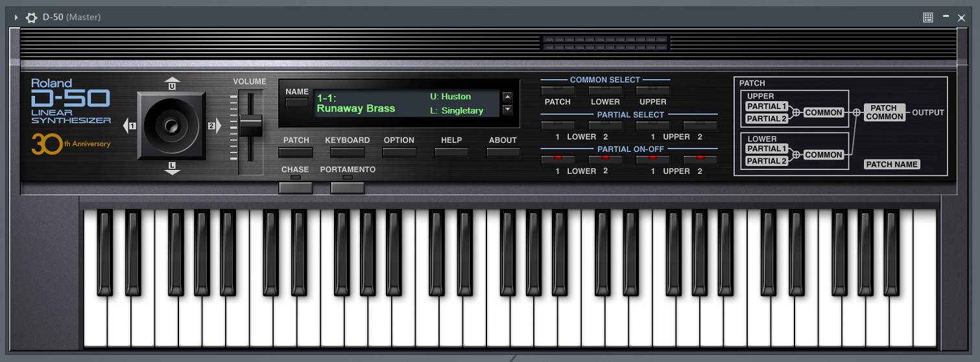Toggle Partial On-Off Upper 2
Screen dimensions: 980x362
(x=700, y=160)
